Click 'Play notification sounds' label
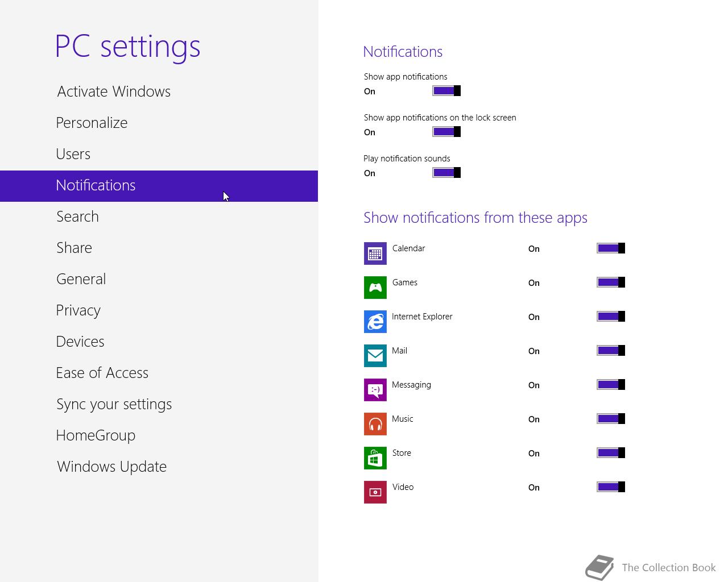 [407, 159]
